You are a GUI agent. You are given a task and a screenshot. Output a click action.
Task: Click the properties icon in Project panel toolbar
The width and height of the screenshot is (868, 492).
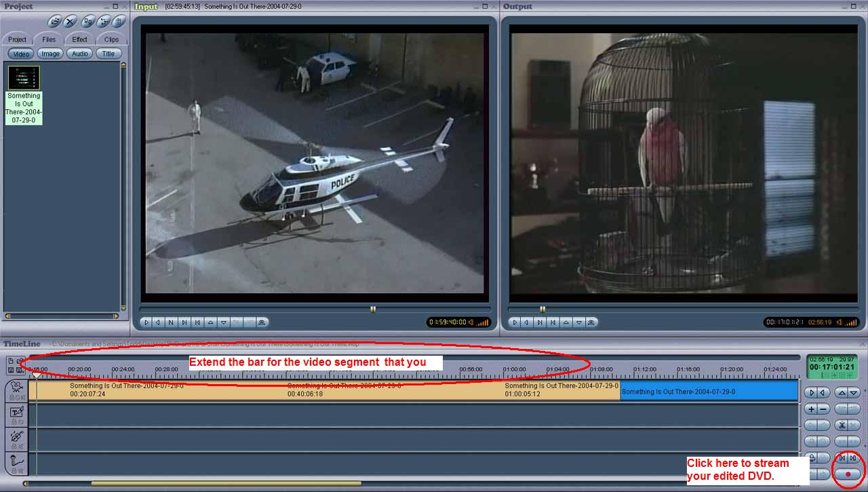tap(87, 21)
